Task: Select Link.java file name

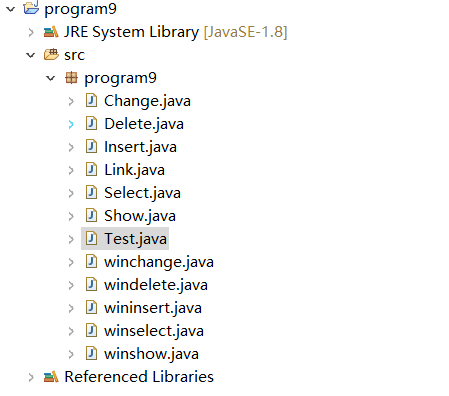Action: point(134,170)
